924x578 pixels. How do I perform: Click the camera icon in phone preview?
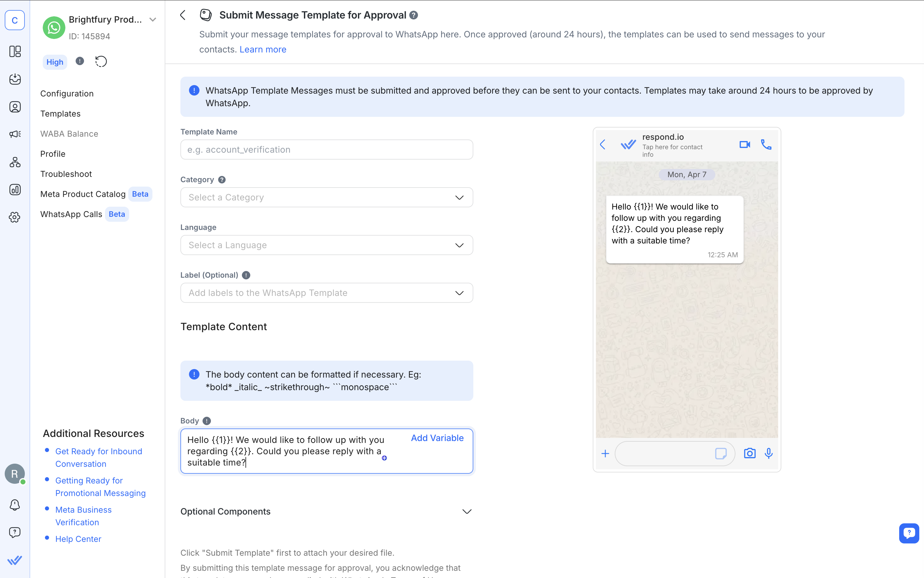coord(750,453)
